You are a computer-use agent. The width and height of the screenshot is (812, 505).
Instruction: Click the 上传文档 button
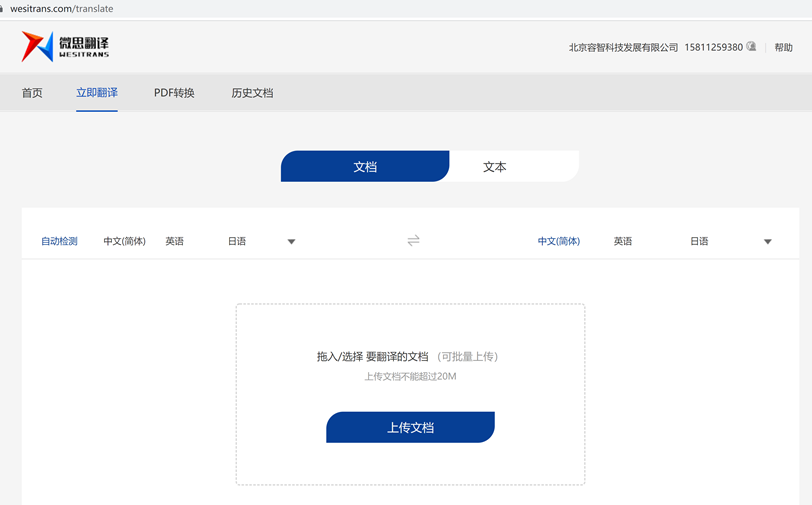click(x=410, y=427)
